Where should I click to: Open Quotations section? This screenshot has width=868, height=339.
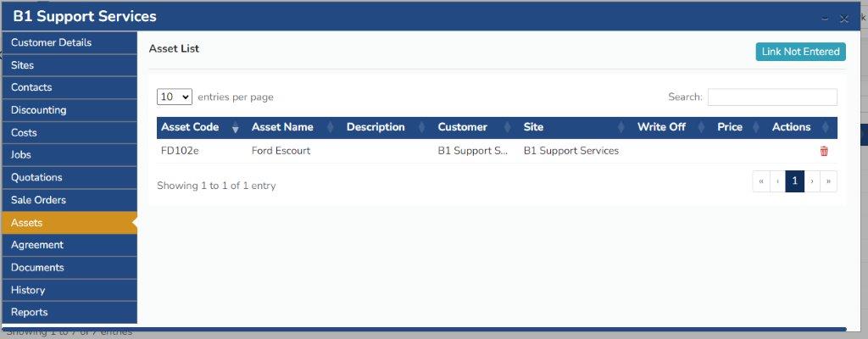click(70, 178)
